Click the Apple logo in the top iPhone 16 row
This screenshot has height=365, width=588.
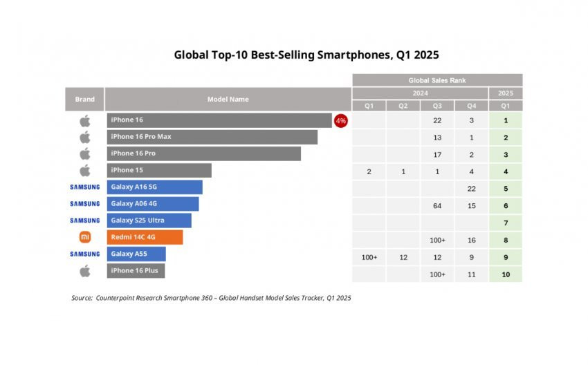84,120
